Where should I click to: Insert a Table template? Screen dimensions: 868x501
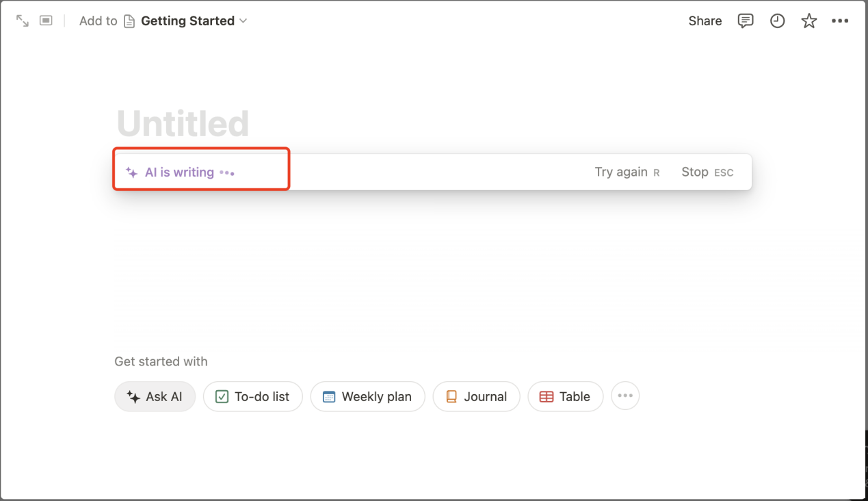pos(566,396)
